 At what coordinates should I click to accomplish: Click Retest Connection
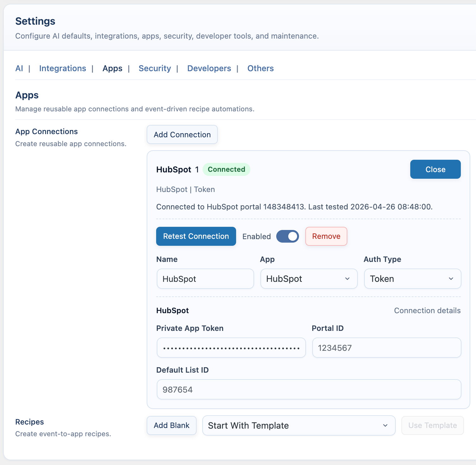pos(196,236)
